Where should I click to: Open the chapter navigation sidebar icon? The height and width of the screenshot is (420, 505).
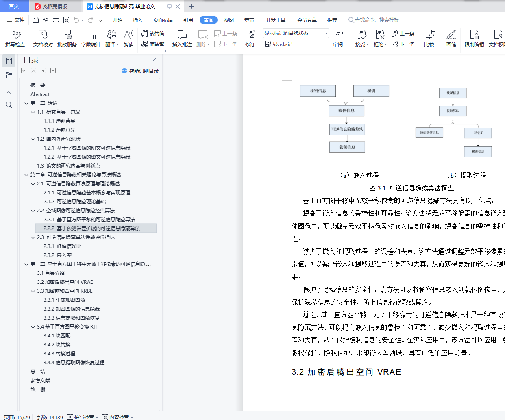tap(9, 76)
